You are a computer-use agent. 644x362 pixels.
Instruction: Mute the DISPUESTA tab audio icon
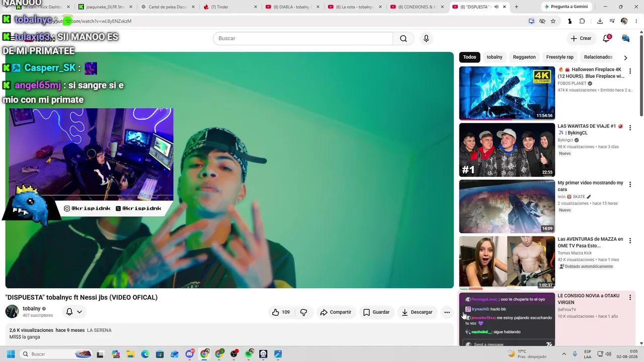(496, 7)
